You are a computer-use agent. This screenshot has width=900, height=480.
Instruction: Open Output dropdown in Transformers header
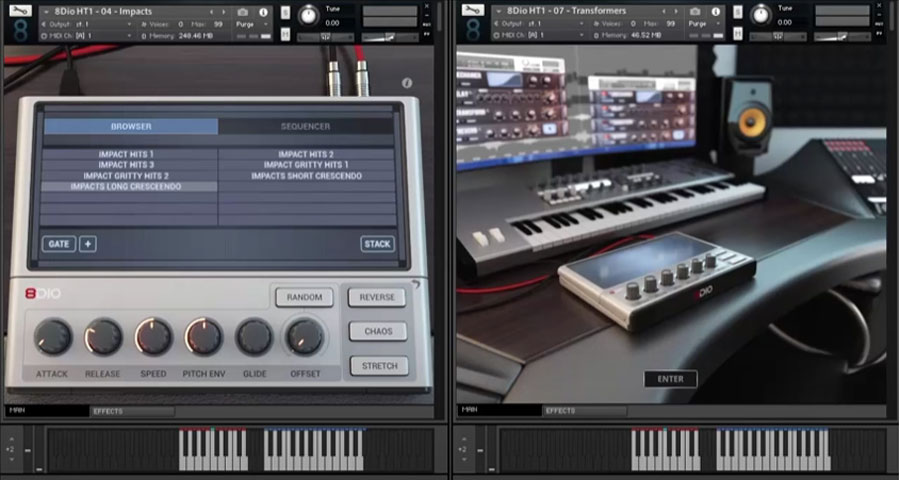[540, 24]
